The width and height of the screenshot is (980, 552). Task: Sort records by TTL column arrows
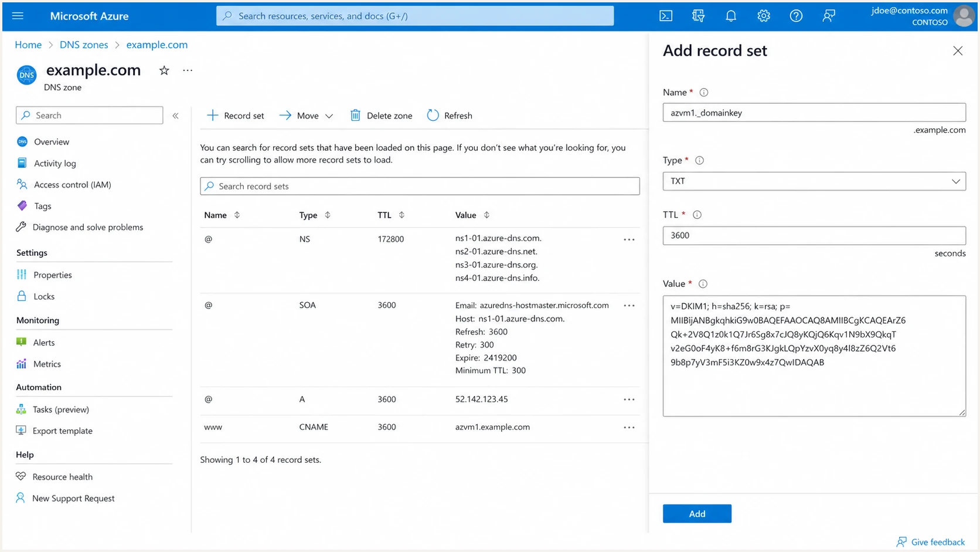(401, 215)
